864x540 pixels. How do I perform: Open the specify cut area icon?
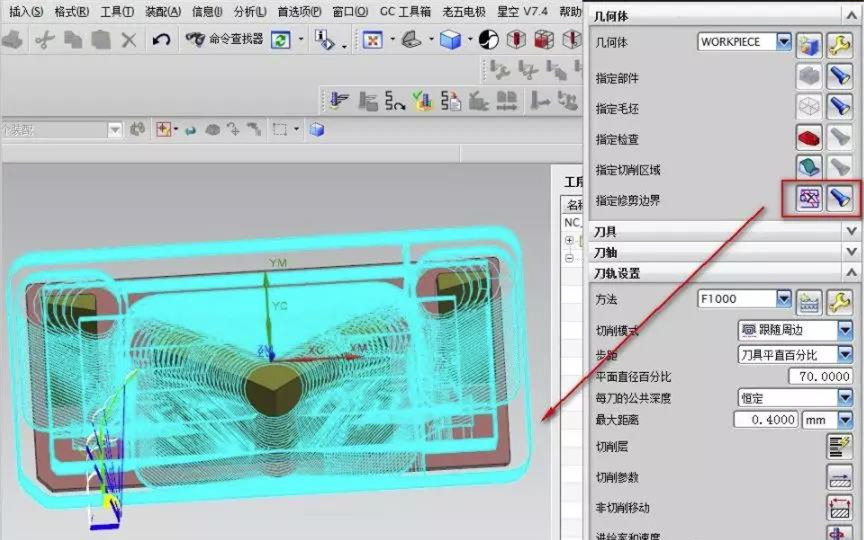pyautogui.click(x=808, y=168)
